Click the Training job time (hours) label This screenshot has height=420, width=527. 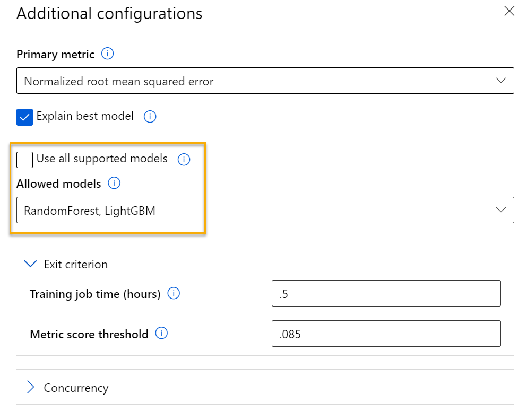pyautogui.click(x=95, y=294)
